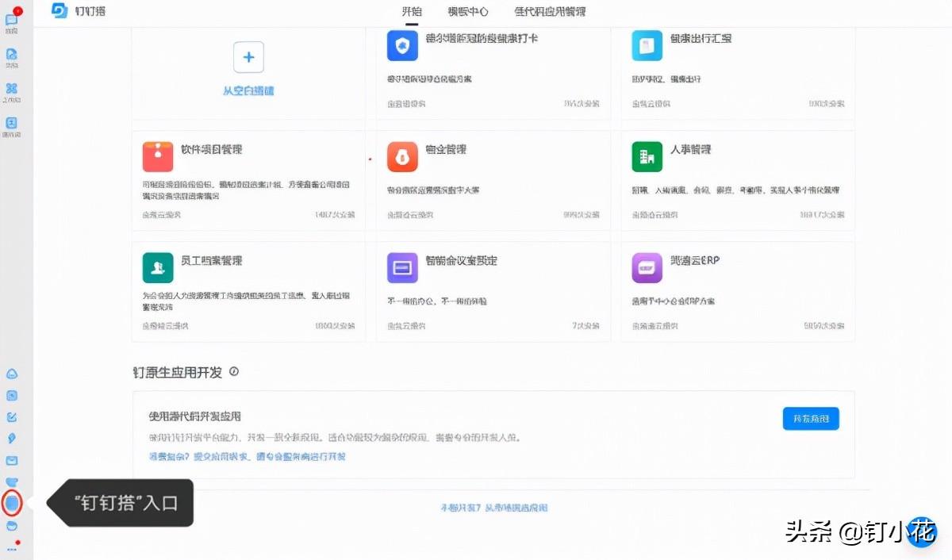Open the ERP template title
952x560 pixels.
pos(695,260)
